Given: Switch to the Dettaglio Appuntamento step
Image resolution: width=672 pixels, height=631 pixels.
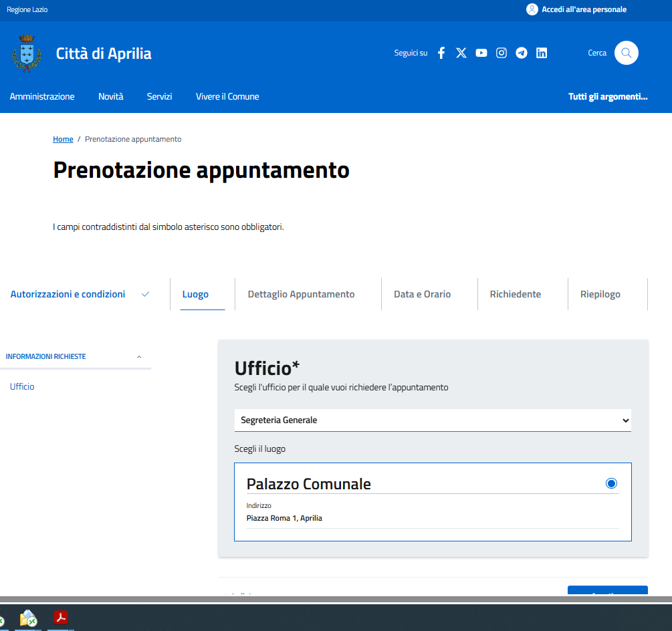Looking at the screenshot, I should (x=301, y=294).
